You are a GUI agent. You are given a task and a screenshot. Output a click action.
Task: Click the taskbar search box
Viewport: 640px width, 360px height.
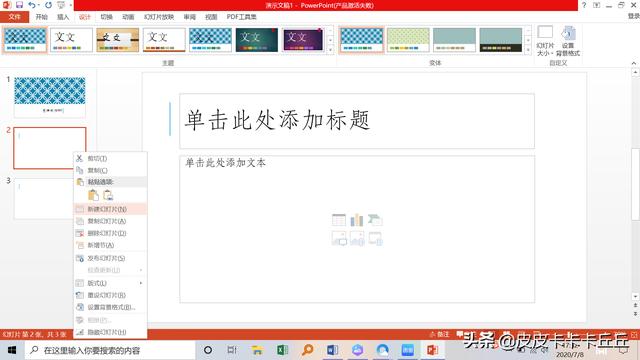point(109,350)
